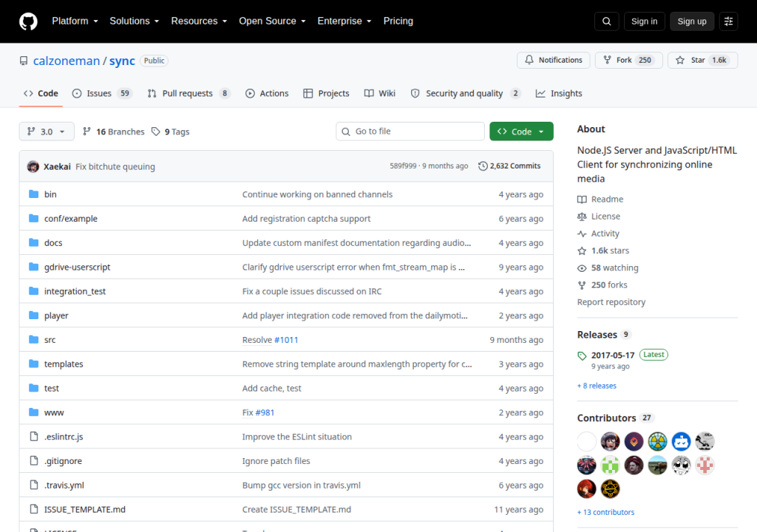Image resolution: width=757 pixels, height=532 pixels.
Task: Click Xaekai's avatar in latest commit
Action: point(33,166)
